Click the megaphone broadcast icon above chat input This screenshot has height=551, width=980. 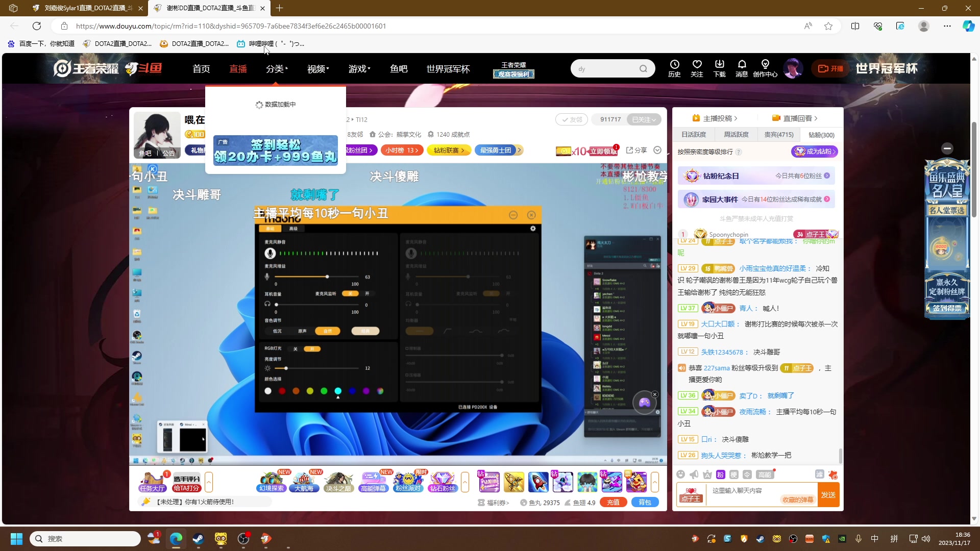(x=694, y=474)
